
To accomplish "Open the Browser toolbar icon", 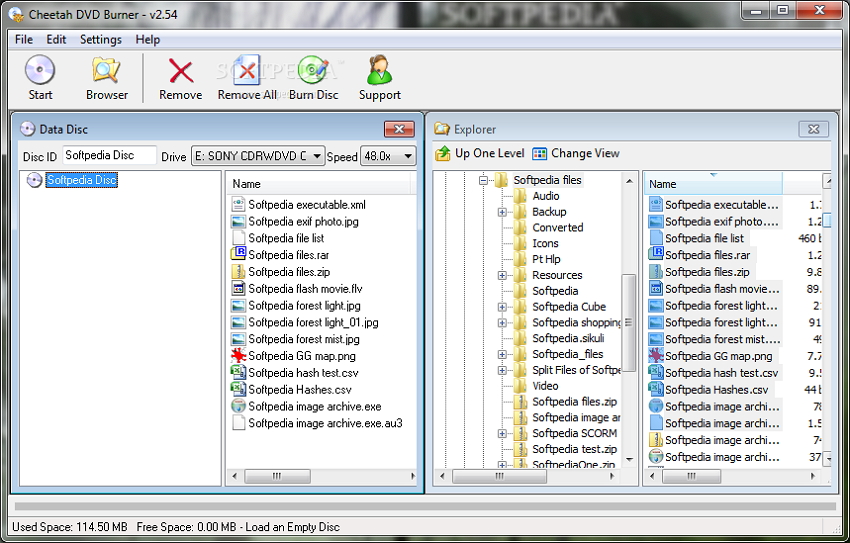I will 106,70.
